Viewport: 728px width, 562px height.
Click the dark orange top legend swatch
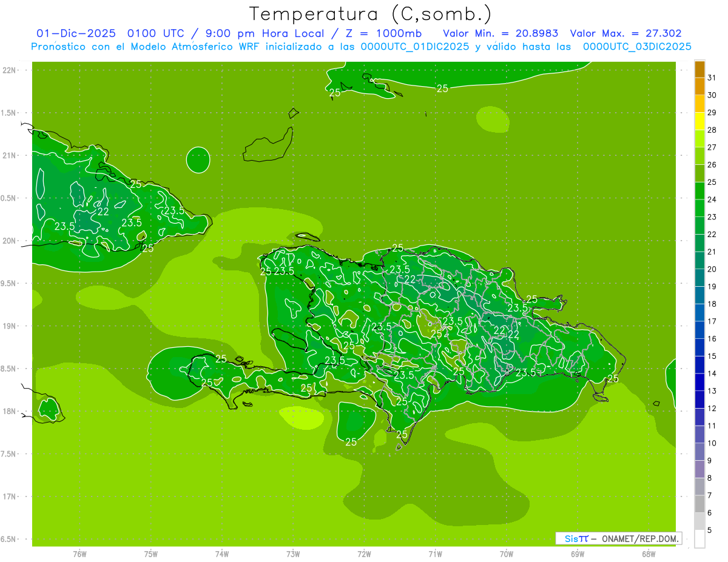click(699, 70)
